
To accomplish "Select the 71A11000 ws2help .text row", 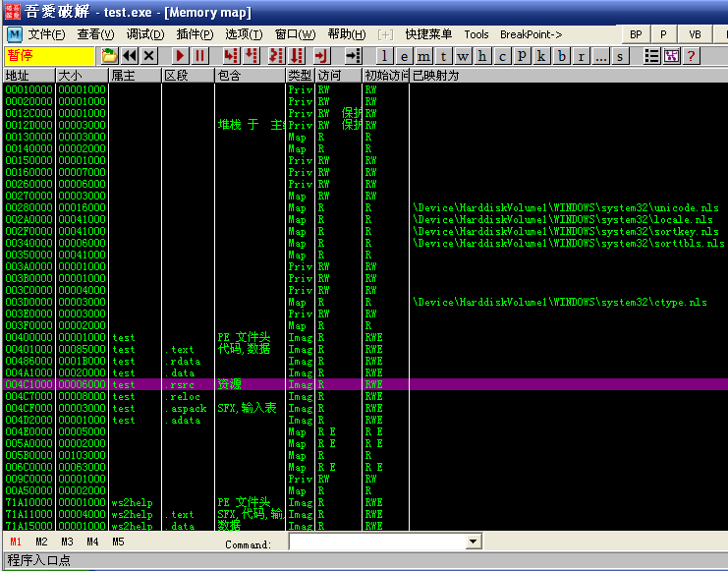I will 365,514.
